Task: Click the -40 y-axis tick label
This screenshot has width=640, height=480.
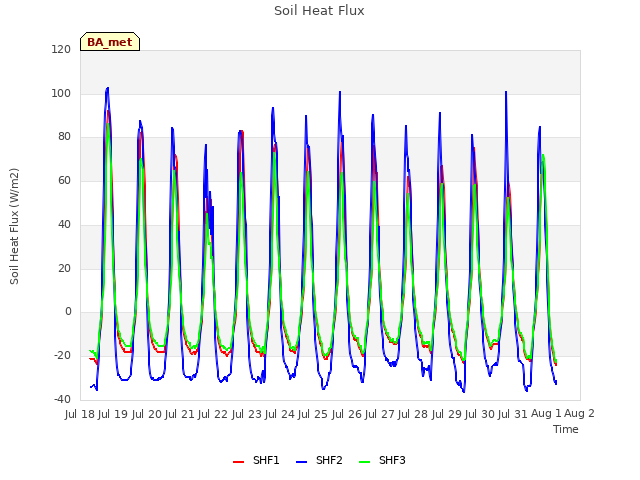Action: pos(62,400)
